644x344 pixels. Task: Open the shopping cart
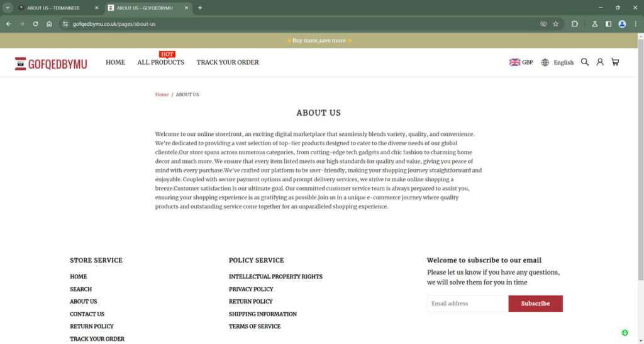[x=615, y=62]
